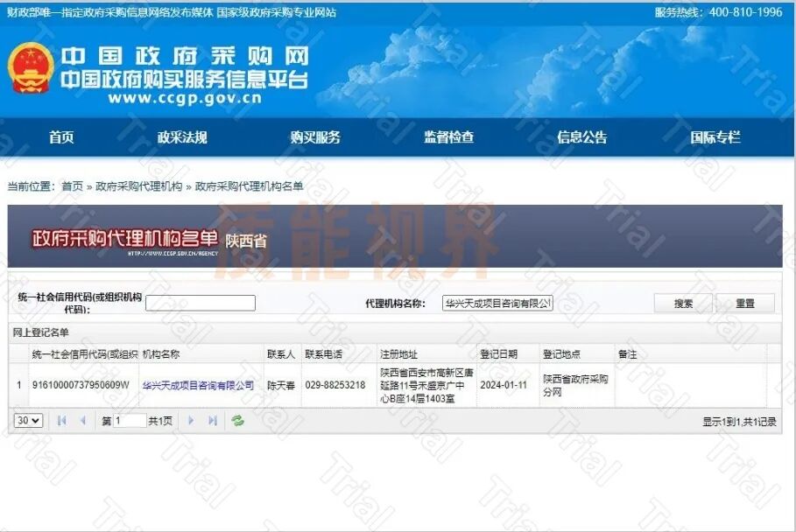This screenshot has width=796, height=532.
Task: Select the 信息公告 navigation menu item
Action: pyautogui.click(x=582, y=137)
